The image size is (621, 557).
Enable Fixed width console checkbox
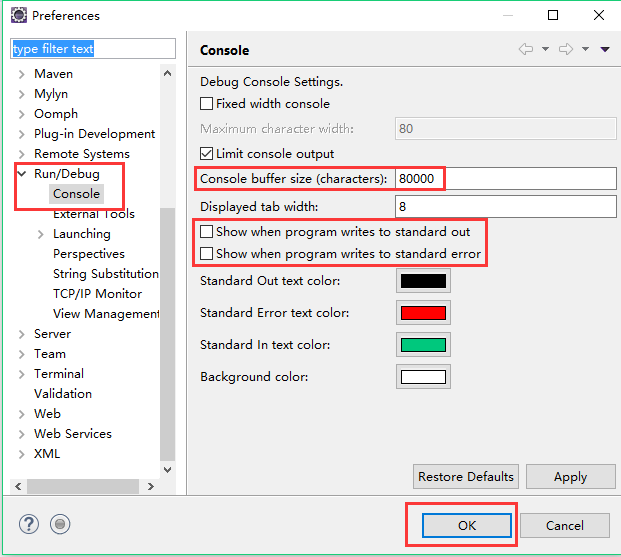(x=207, y=104)
